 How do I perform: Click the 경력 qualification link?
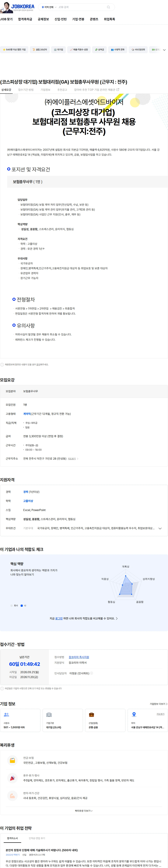point(26,492)
